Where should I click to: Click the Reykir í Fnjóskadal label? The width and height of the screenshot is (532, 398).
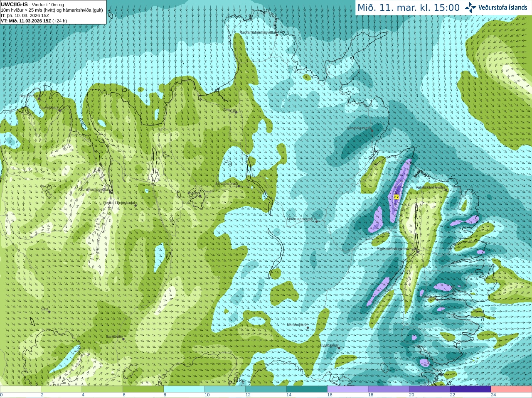(119, 203)
